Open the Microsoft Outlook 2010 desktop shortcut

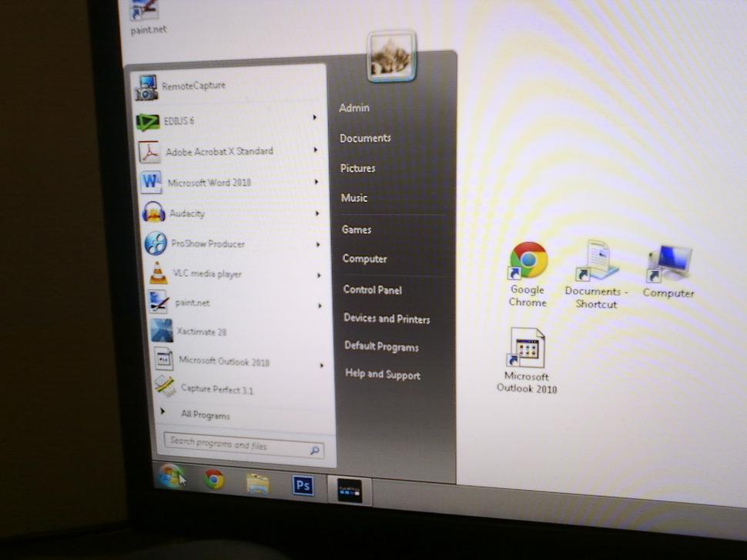(527, 350)
